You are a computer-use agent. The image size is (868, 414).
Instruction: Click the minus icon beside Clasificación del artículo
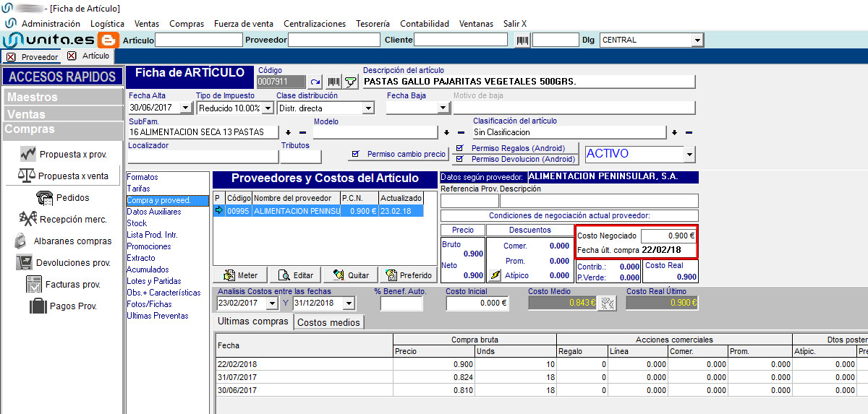click(x=689, y=133)
